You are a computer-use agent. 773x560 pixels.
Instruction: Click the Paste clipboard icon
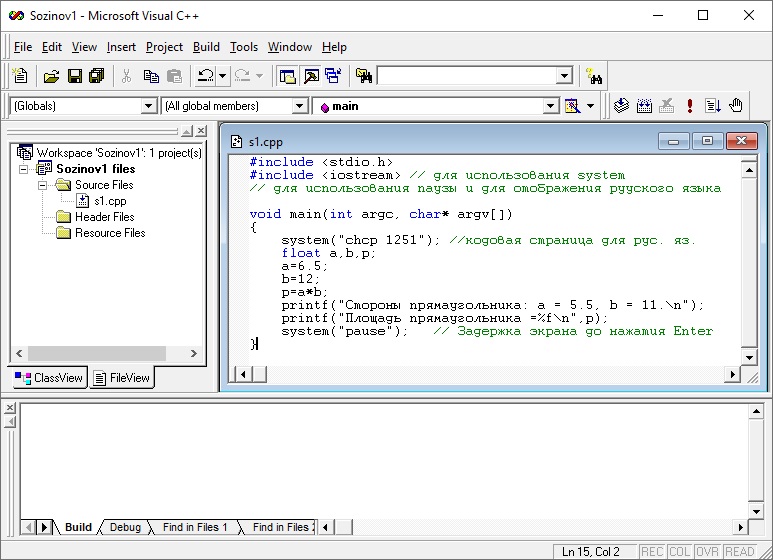[x=174, y=76]
